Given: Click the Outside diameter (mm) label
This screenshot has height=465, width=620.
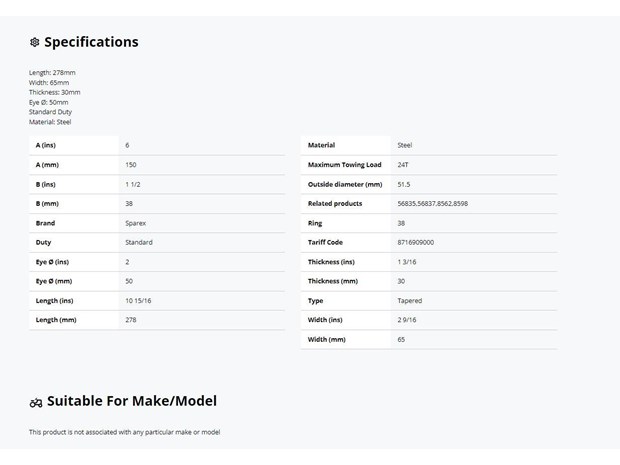Looking at the screenshot, I should (x=345, y=184).
